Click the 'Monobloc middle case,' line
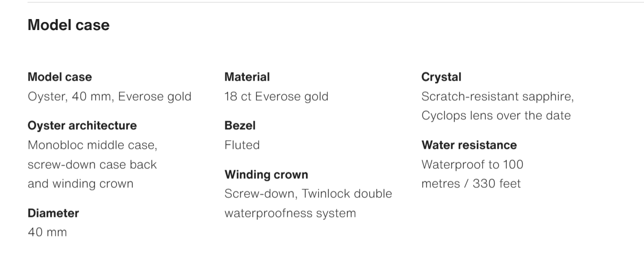The height and width of the screenshot is (256, 644). coord(93,145)
